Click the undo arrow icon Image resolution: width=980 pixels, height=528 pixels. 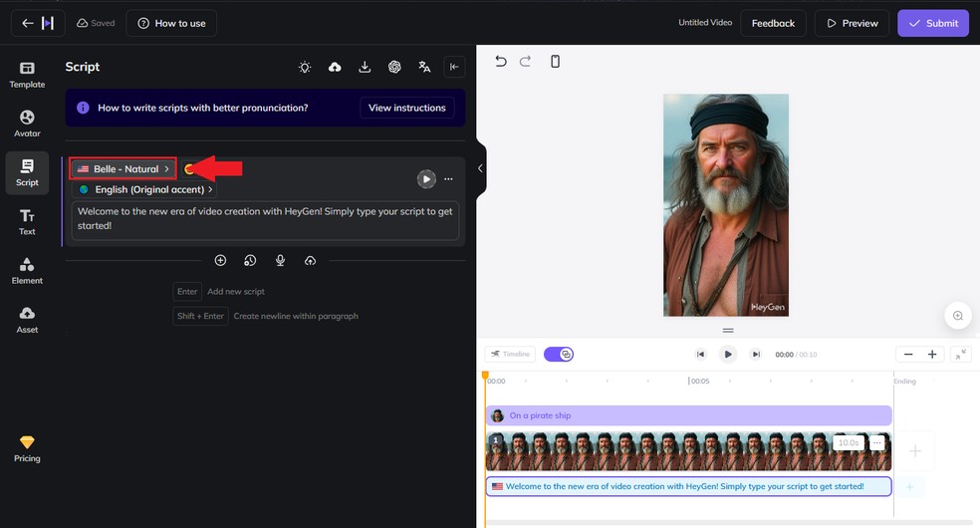[x=501, y=62]
